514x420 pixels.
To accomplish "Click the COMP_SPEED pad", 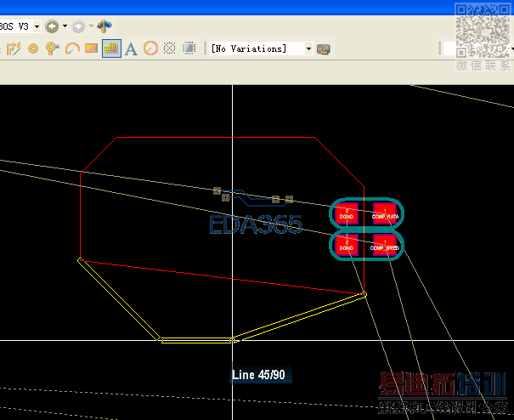I will tap(385, 245).
